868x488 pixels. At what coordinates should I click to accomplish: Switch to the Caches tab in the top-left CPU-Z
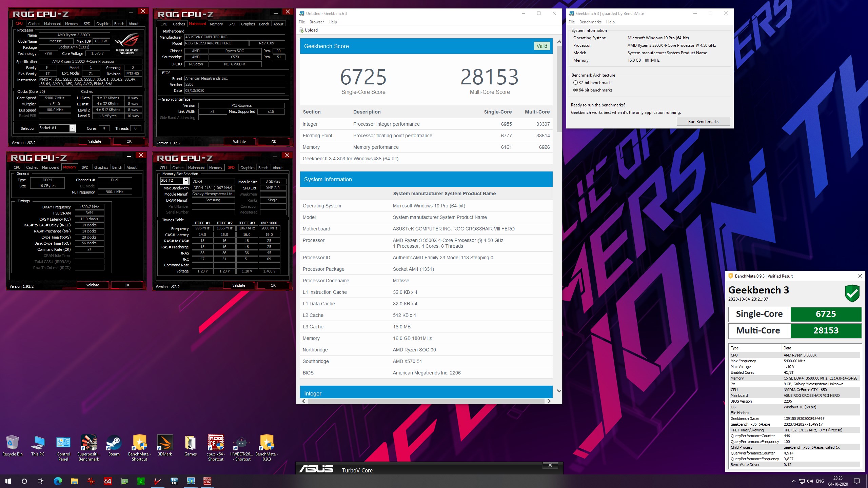click(34, 24)
